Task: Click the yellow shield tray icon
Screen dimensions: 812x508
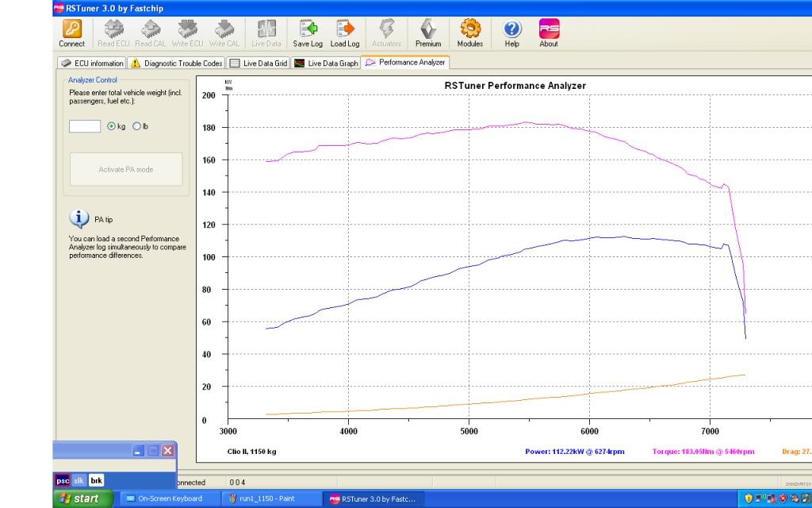Action: 749,498
